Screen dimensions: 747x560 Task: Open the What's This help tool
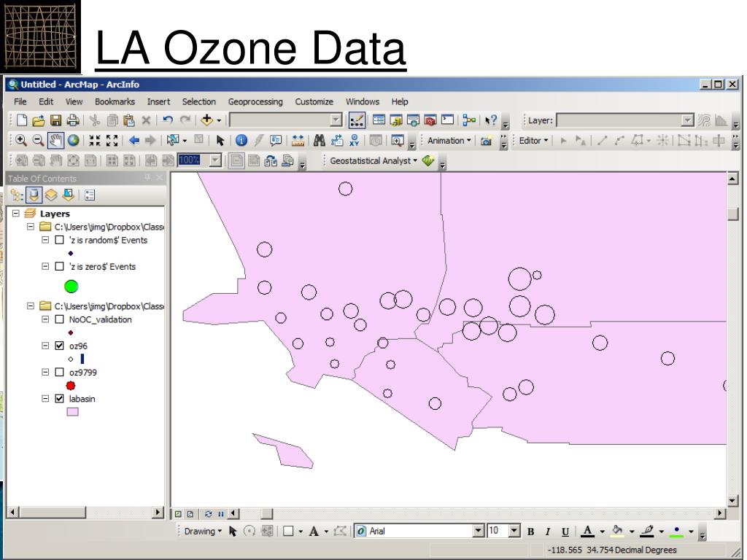tap(491, 120)
